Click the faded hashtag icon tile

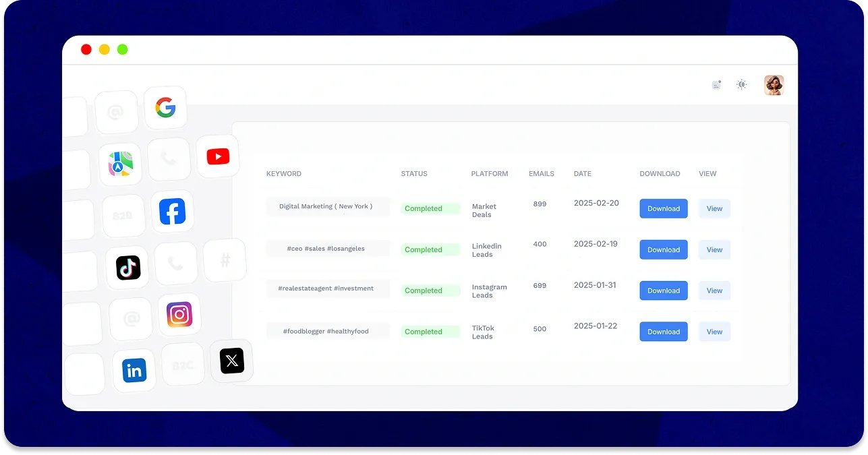225,260
